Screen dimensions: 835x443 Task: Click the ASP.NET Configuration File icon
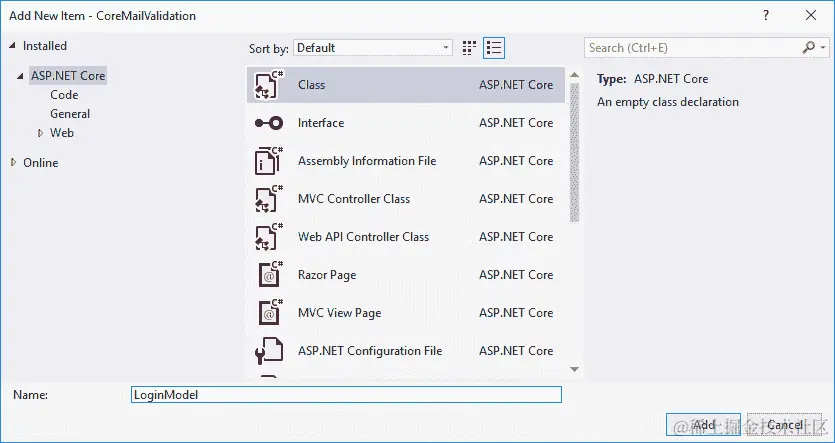(x=269, y=351)
